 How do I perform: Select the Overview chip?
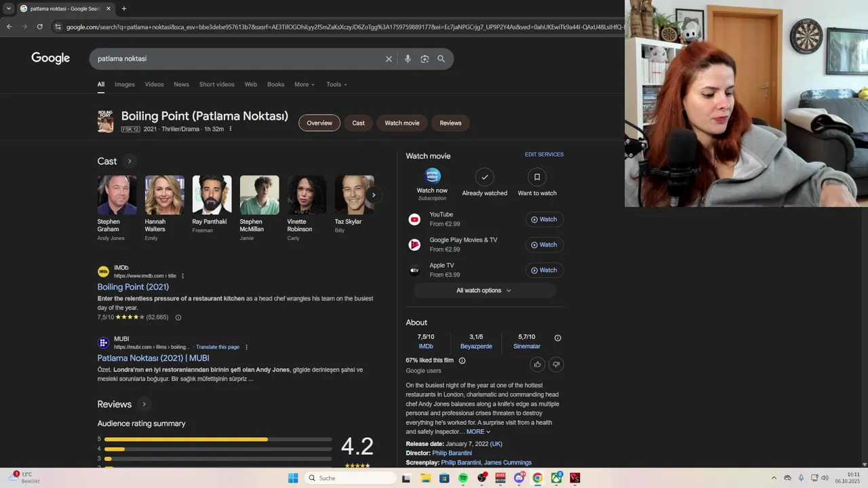319,123
